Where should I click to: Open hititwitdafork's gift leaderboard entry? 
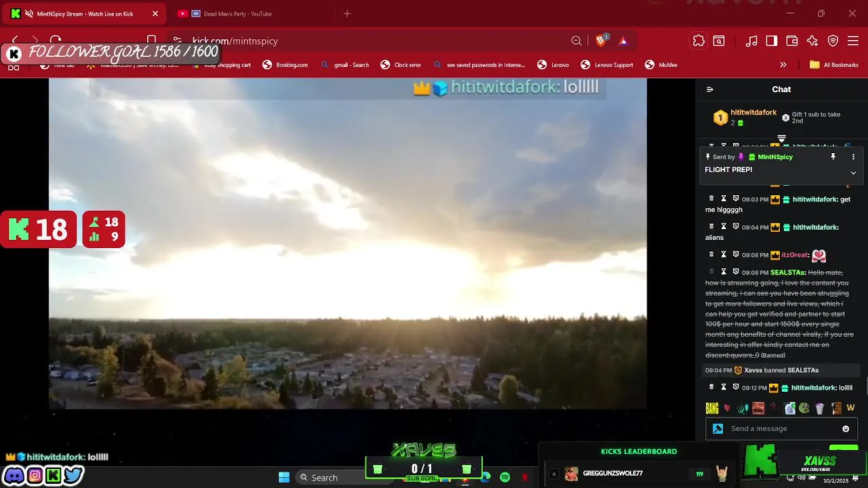point(745,117)
